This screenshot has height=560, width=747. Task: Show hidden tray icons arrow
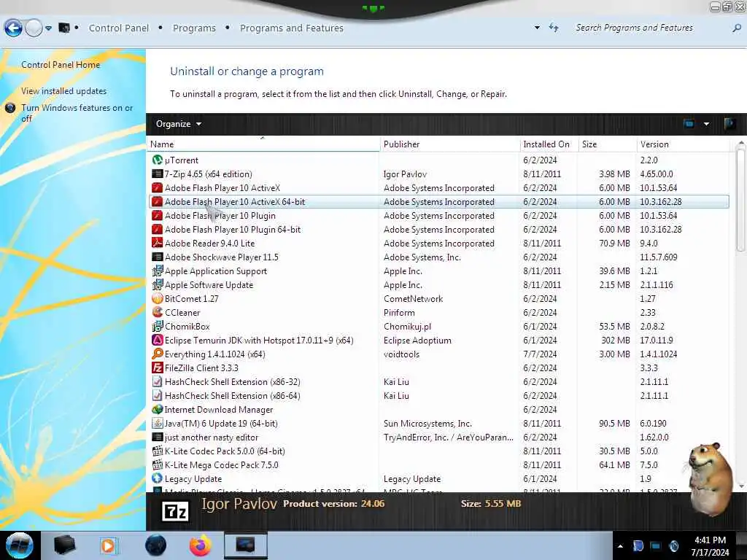pyautogui.click(x=620, y=546)
